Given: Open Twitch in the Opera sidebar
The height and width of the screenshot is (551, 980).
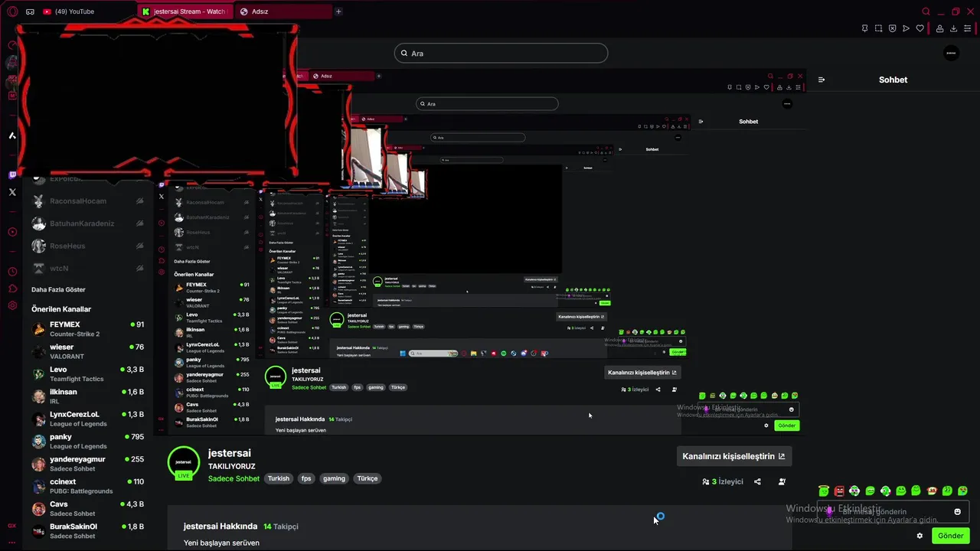Looking at the screenshot, I should click(12, 175).
